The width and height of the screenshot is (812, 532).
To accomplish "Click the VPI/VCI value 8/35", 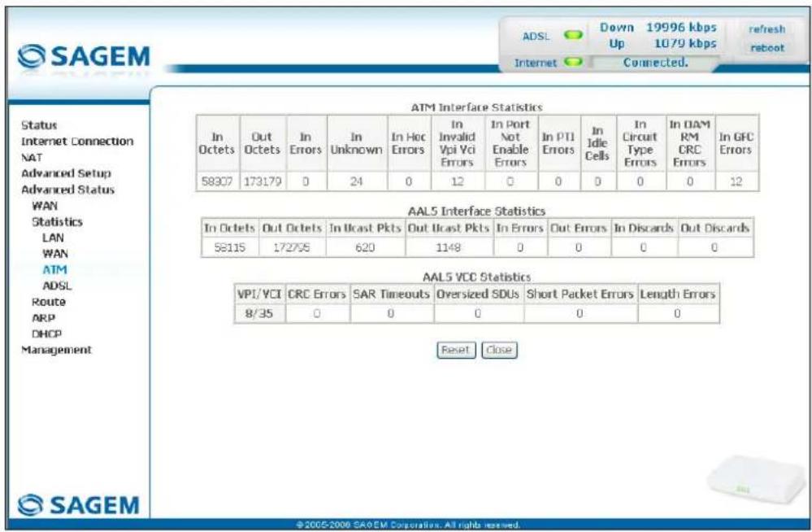I will coord(259,314).
